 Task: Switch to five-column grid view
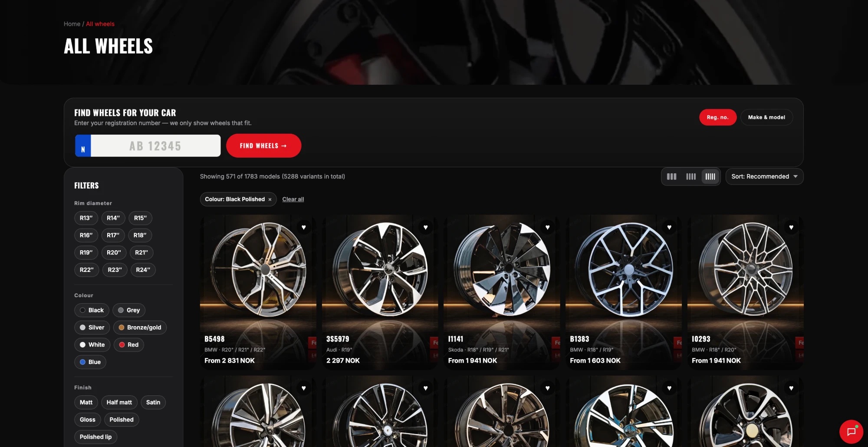pyautogui.click(x=710, y=176)
